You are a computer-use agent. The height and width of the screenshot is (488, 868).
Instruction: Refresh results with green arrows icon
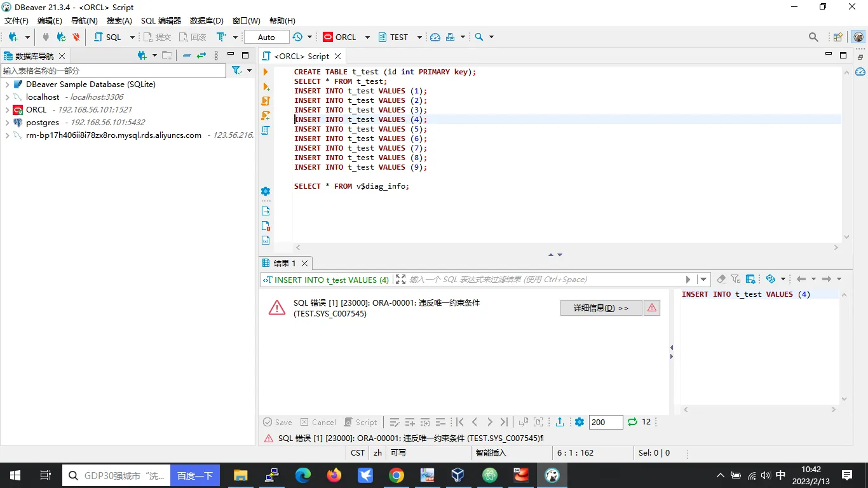632,422
